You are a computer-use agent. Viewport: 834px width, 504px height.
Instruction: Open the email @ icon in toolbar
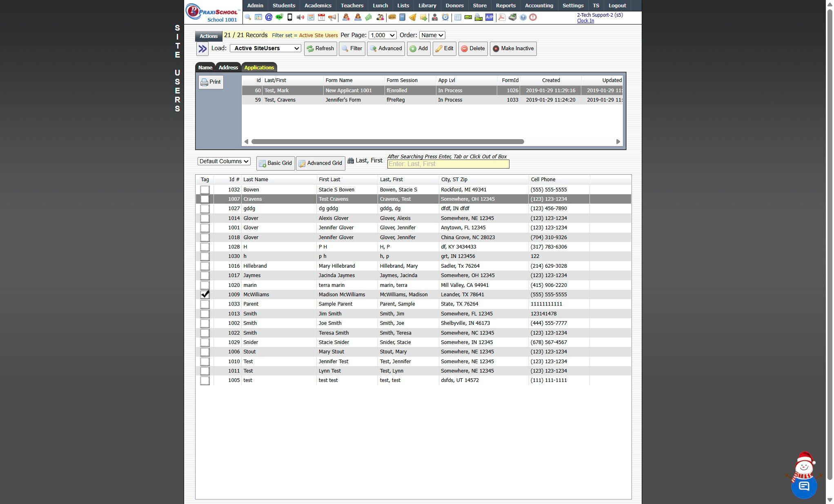[x=269, y=17]
